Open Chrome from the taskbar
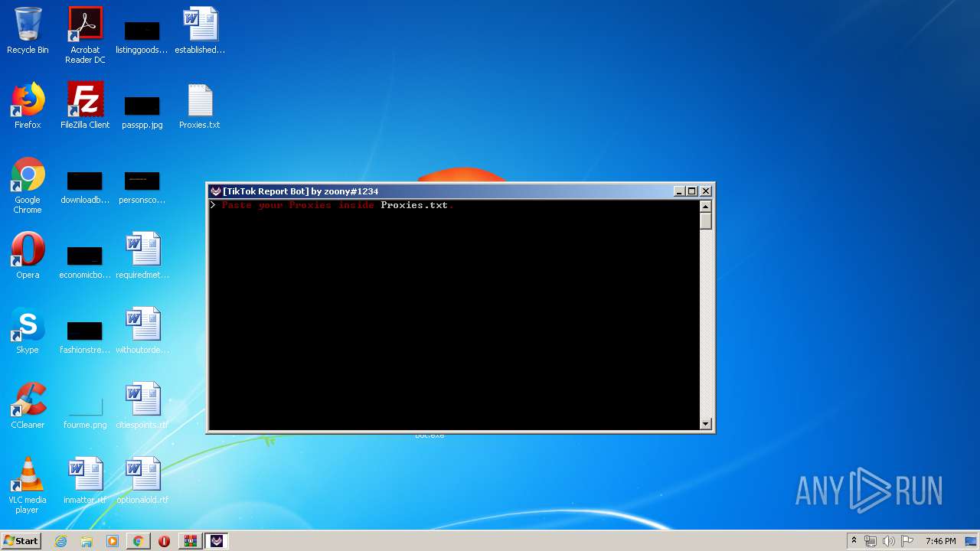980x551 pixels. point(138,541)
